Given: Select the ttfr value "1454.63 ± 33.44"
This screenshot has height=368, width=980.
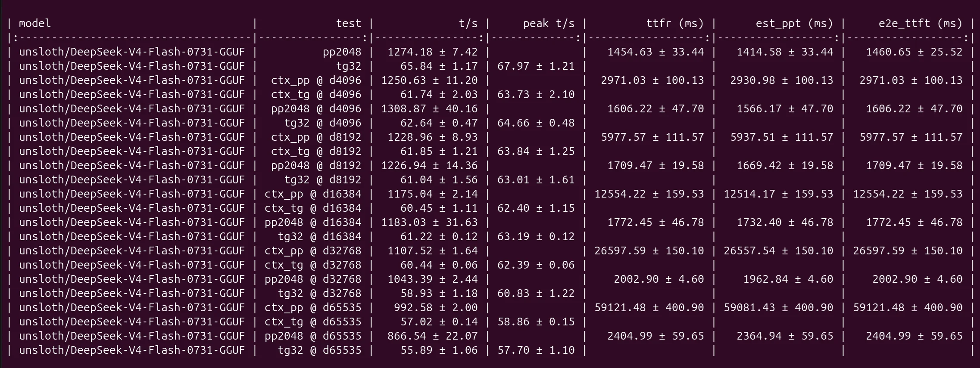Looking at the screenshot, I should pyautogui.click(x=655, y=52).
